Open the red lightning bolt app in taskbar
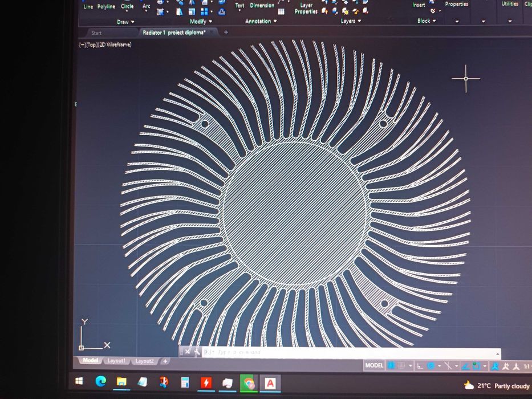The image size is (532, 399). [206, 382]
